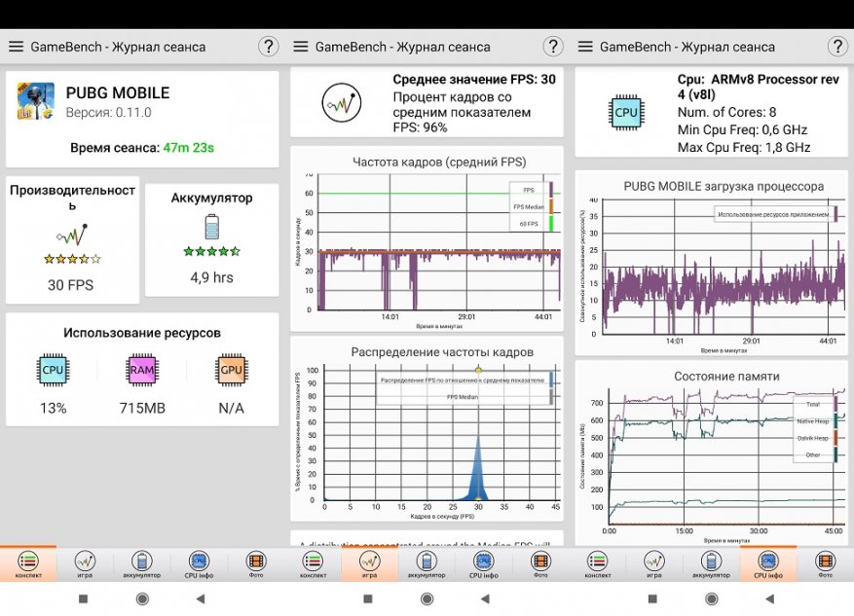Switch to игра tab in left panel

pyautogui.click(x=85, y=563)
